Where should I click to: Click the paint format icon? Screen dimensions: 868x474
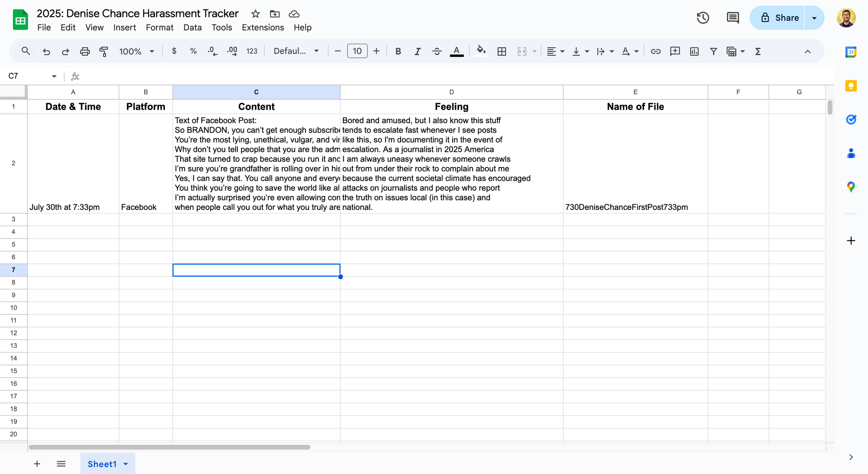coord(104,52)
